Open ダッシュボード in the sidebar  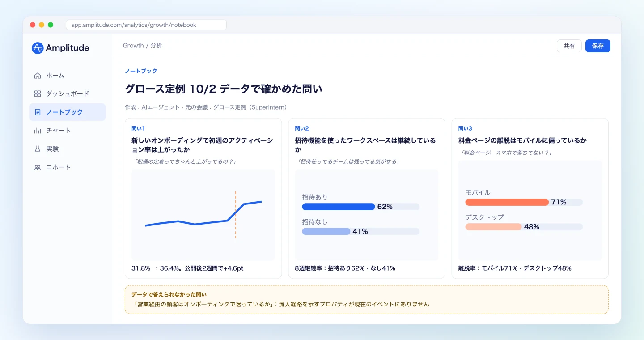point(67,94)
